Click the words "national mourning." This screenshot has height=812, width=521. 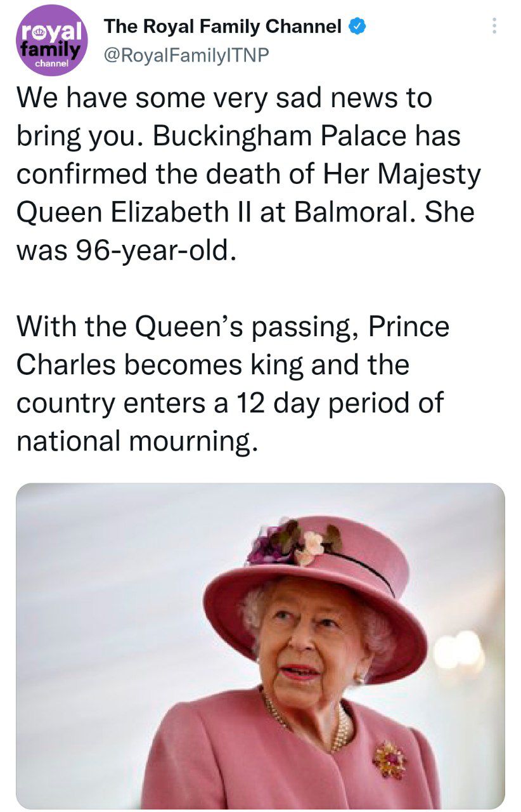pyautogui.click(x=137, y=442)
